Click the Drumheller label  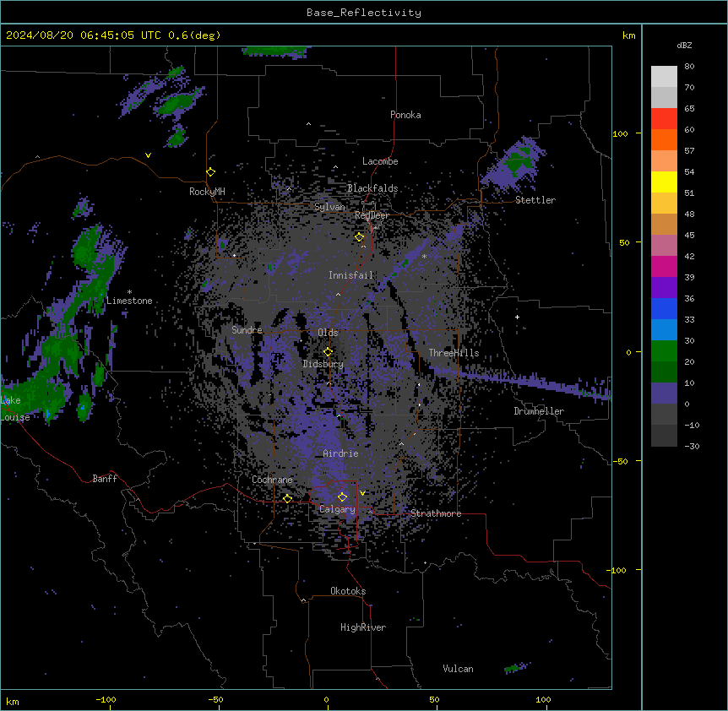(x=539, y=411)
